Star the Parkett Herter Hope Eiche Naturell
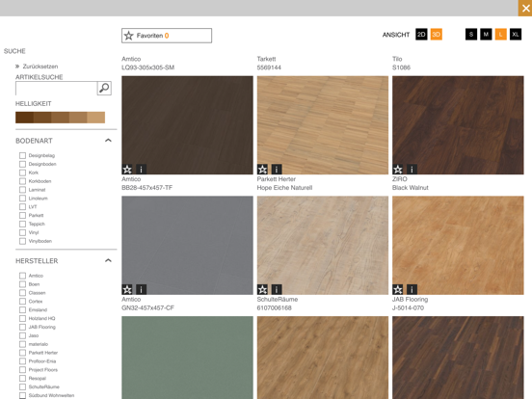The image size is (532, 399). point(262,289)
